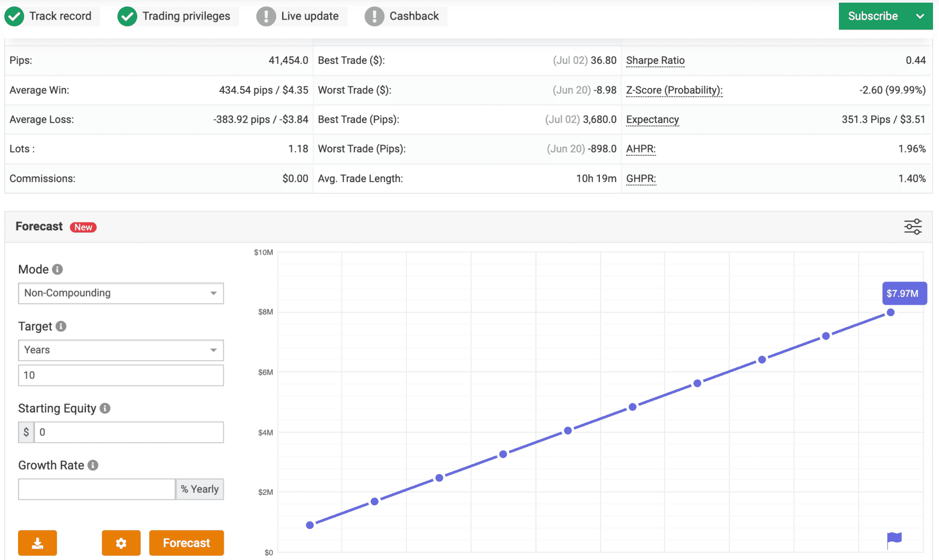Show Starting Equity info tooltip icon
Screen dimensions: 939x560
pos(105,409)
